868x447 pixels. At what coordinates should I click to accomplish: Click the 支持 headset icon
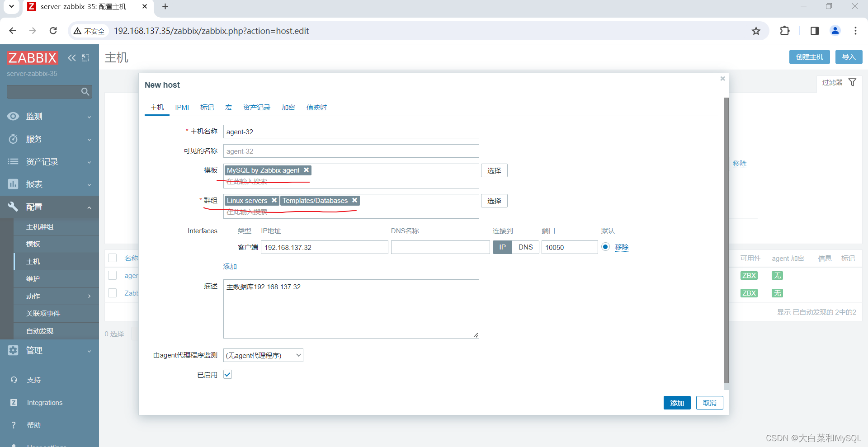[14, 380]
